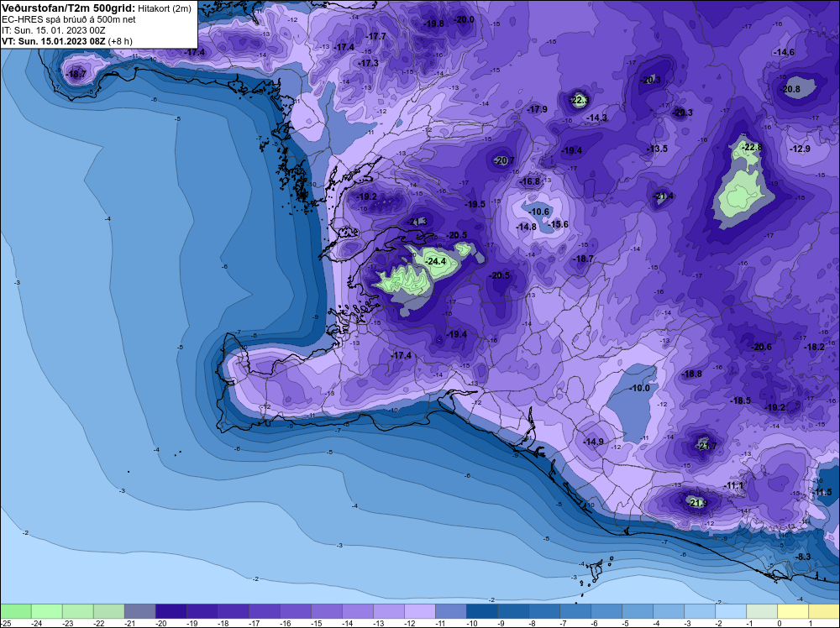
Task: Click the -16.8 temperature label
Action: 530,181
